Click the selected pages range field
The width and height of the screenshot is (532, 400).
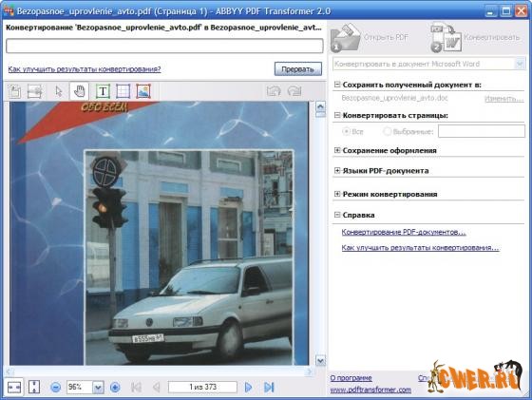tap(482, 131)
